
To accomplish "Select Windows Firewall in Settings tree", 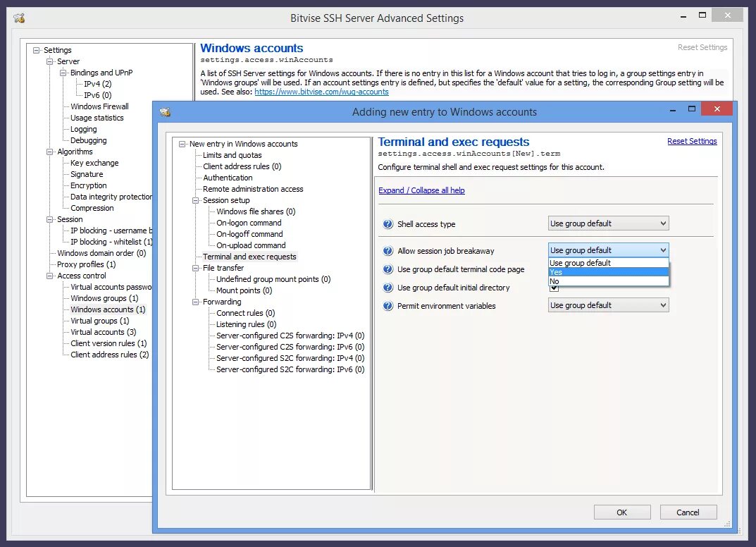I will (x=100, y=106).
